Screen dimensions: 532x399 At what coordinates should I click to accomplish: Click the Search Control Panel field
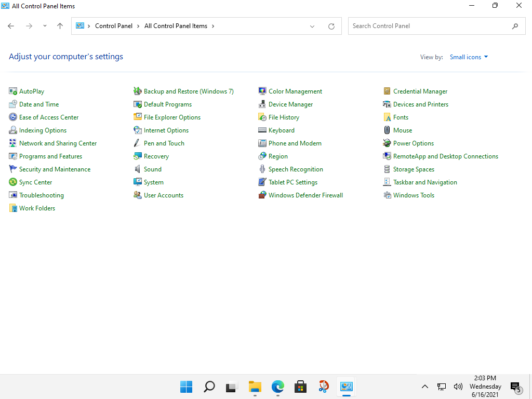point(436,26)
